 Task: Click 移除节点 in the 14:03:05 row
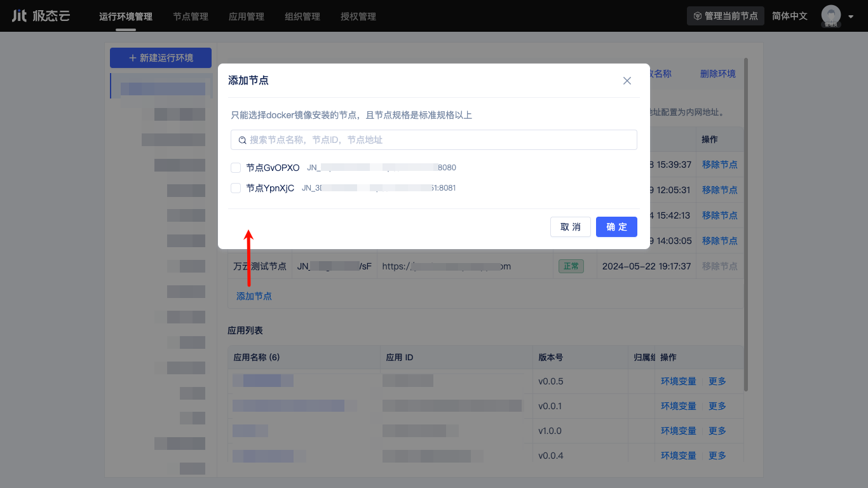(x=720, y=241)
